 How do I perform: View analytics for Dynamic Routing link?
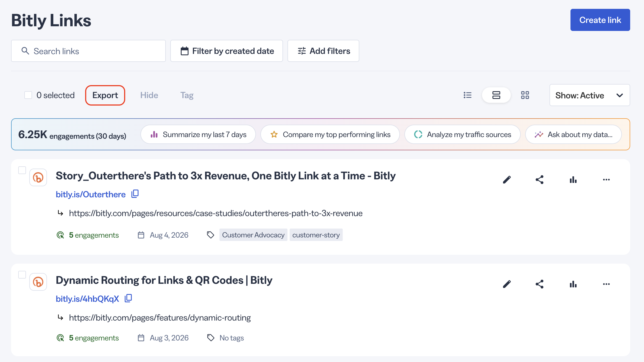pos(573,284)
